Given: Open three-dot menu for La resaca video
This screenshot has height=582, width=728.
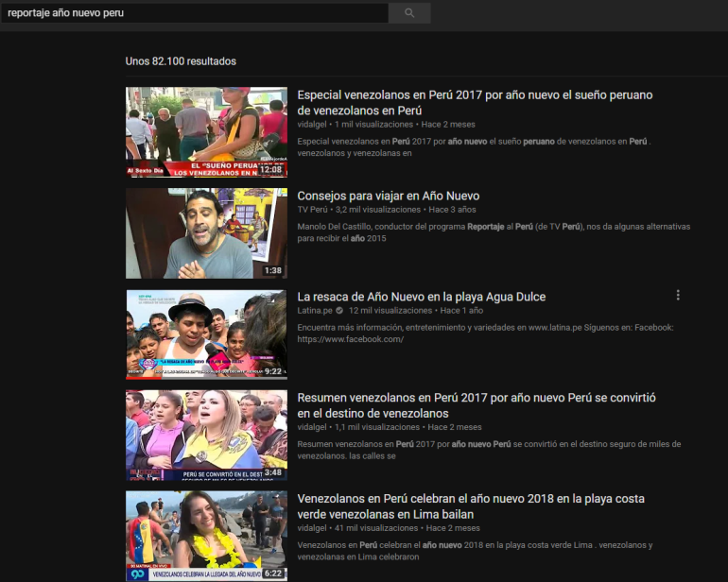Looking at the screenshot, I should tap(678, 295).
